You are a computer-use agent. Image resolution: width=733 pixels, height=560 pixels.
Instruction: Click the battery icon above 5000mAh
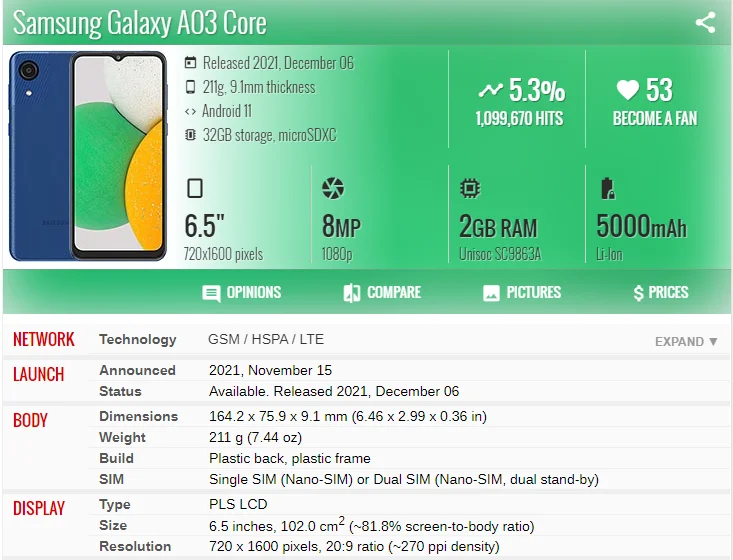[607, 188]
